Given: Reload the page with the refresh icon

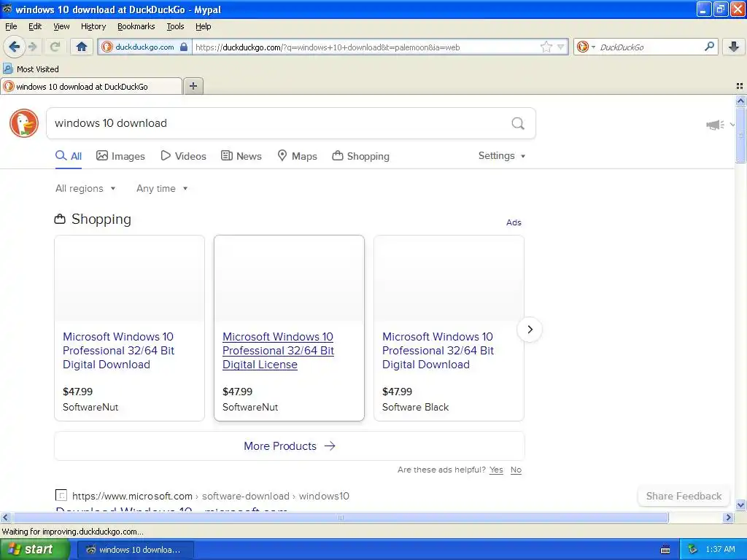Looking at the screenshot, I should point(55,47).
